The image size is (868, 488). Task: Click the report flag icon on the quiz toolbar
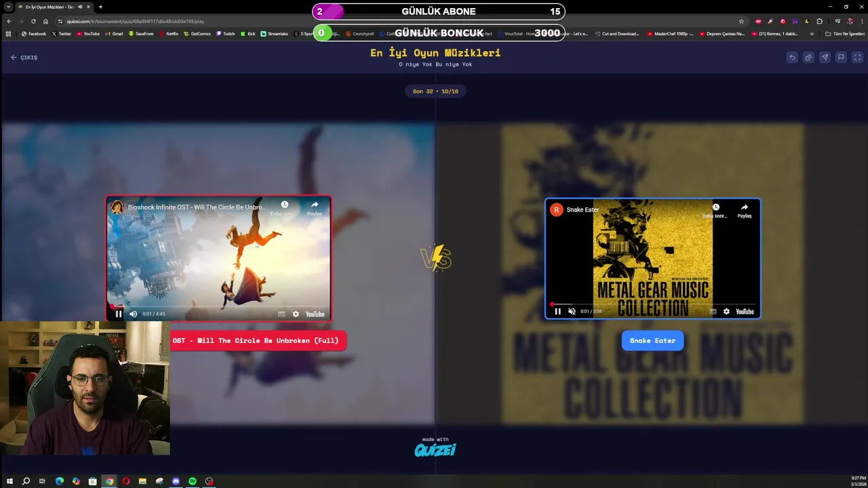tap(841, 58)
